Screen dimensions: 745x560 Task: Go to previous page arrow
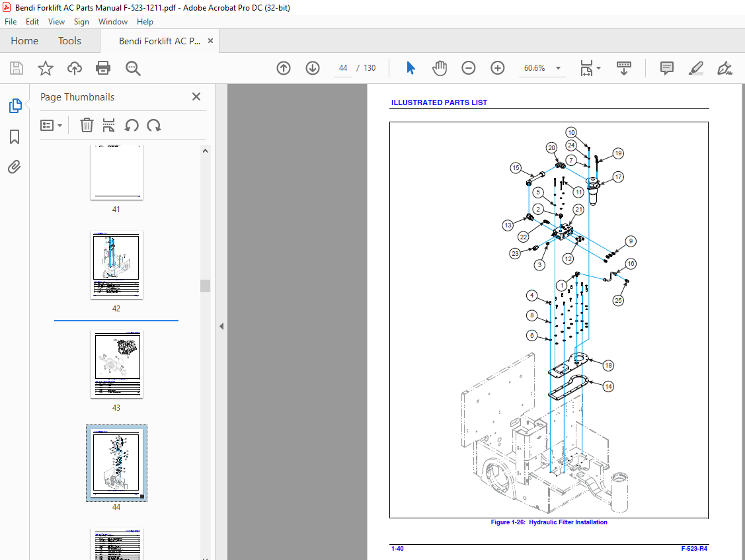click(x=284, y=68)
